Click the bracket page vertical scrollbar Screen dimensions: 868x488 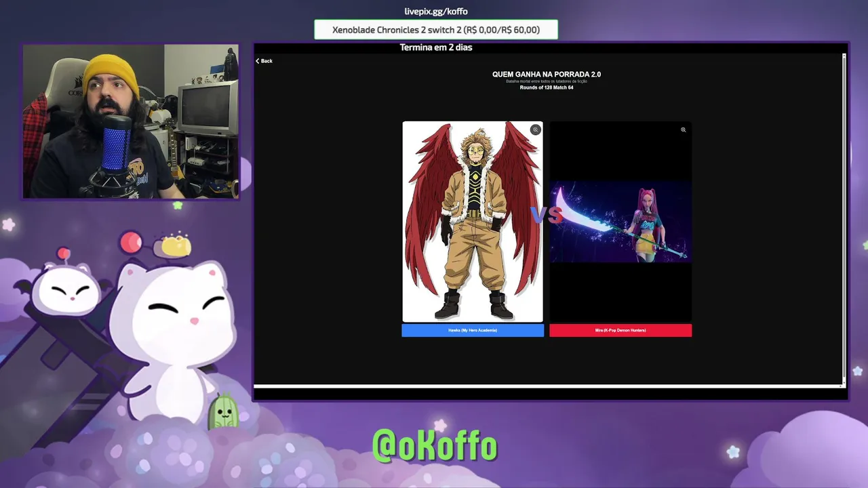(x=844, y=220)
